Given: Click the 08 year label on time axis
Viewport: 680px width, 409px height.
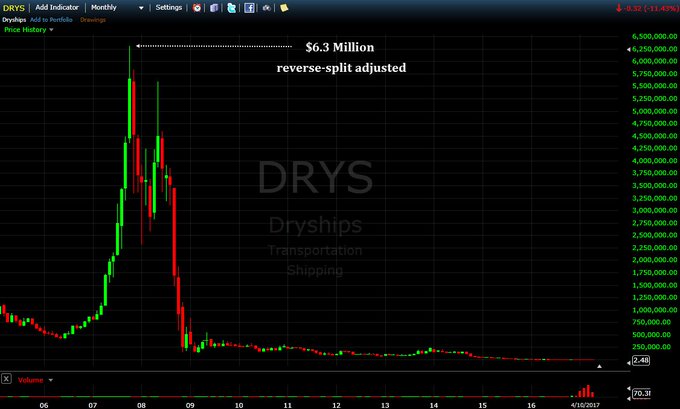Looking at the screenshot, I should click(x=141, y=405).
